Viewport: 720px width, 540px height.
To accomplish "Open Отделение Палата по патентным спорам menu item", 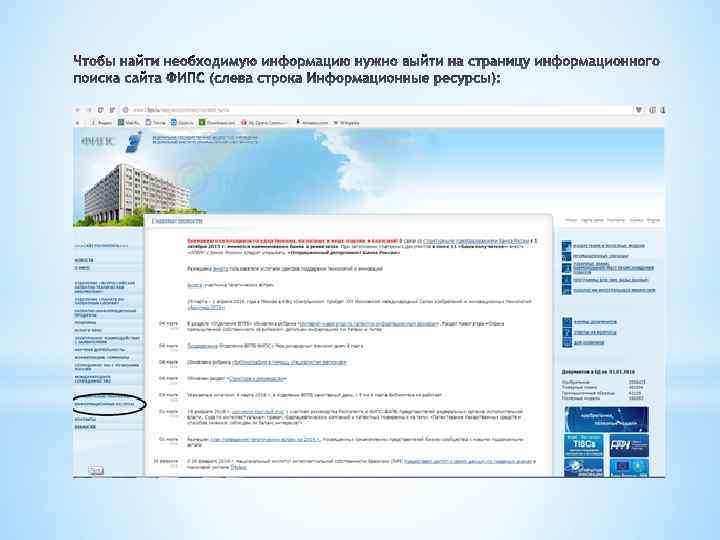I will pyautogui.click(x=100, y=301).
